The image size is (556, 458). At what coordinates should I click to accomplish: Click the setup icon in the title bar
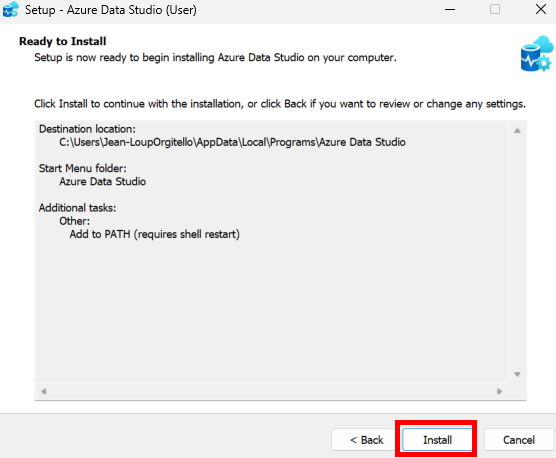point(10,10)
